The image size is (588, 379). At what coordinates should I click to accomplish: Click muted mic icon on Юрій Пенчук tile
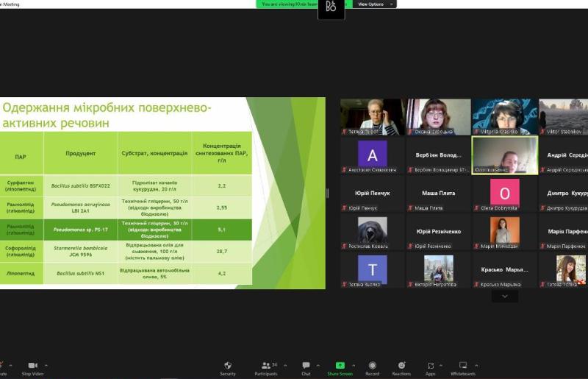pyautogui.click(x=344, y=208)
